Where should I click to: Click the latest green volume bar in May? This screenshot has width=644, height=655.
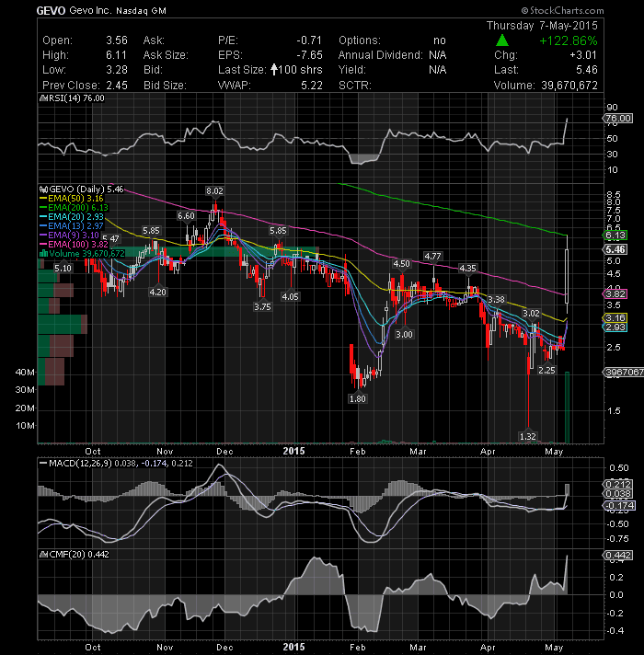tap(567, 408)
